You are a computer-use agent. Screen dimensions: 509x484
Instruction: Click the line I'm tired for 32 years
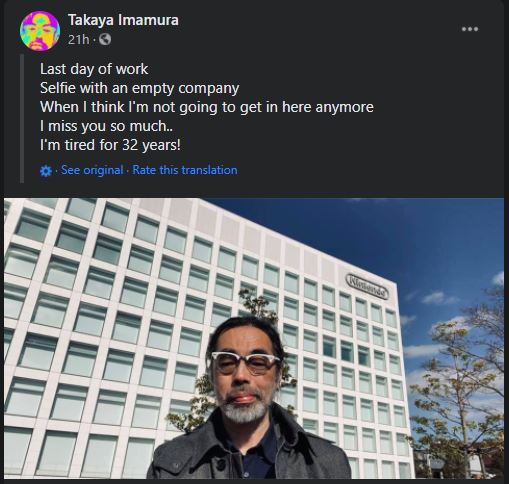point(110,145)
